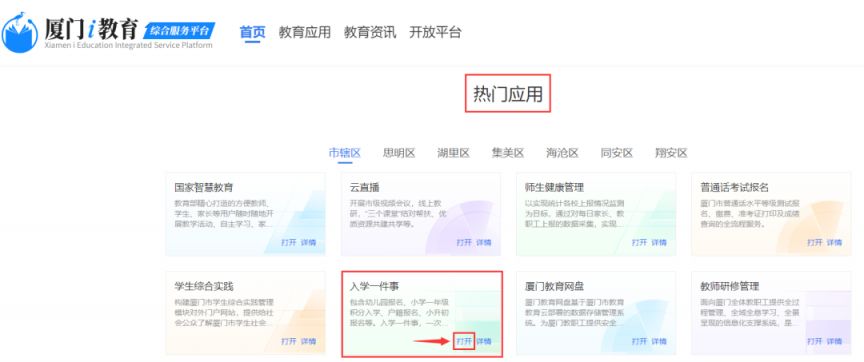Select the 翔安区 district tab
This screenshot has height=362, width=864.
(671, 153)
